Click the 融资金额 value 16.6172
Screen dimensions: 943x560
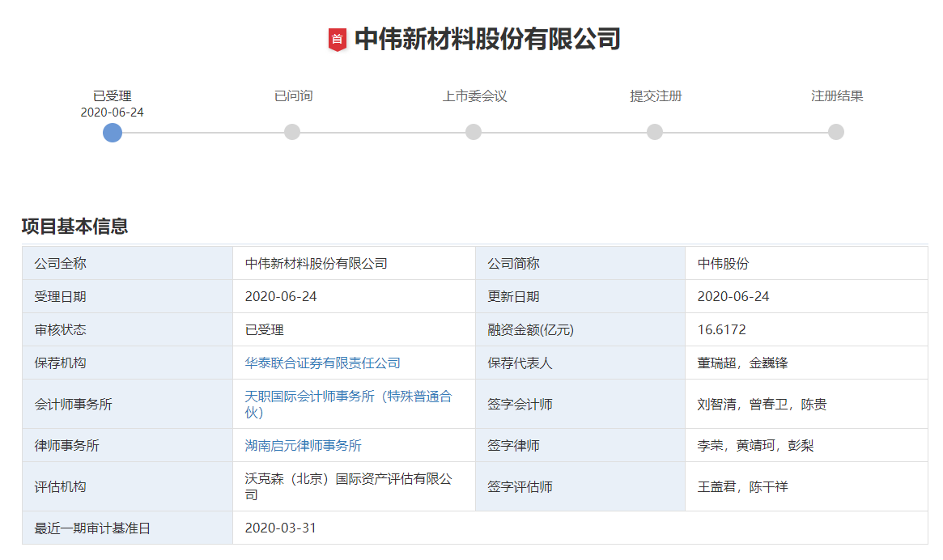coord(721,330)
